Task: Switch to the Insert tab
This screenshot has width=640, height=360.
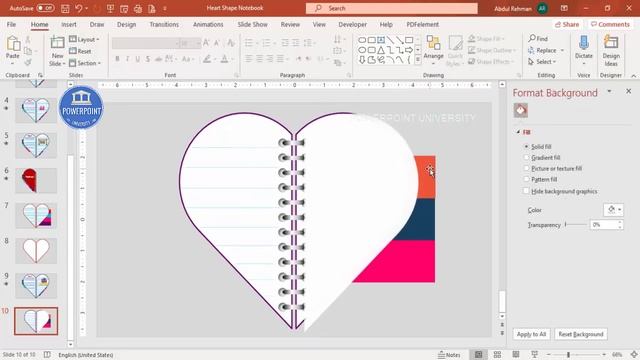Action: 69,24
